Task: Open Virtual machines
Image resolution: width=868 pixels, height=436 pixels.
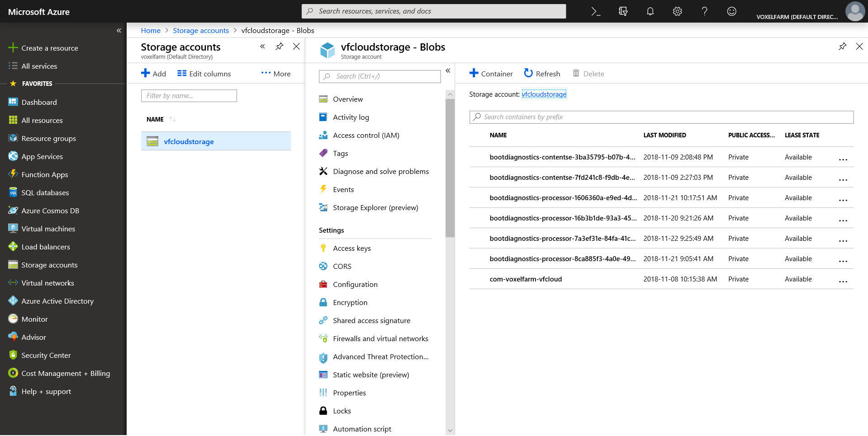Action: coord(48,229)
